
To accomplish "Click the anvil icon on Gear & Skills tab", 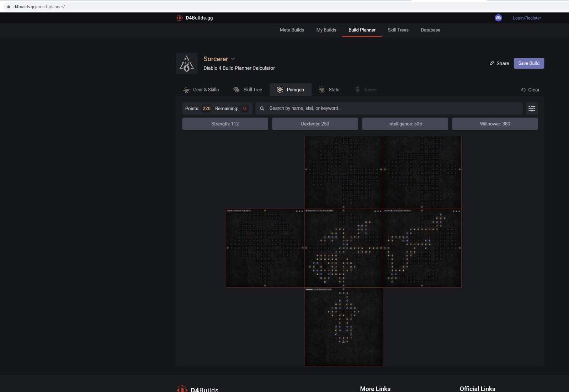I will tap(186, 90).
